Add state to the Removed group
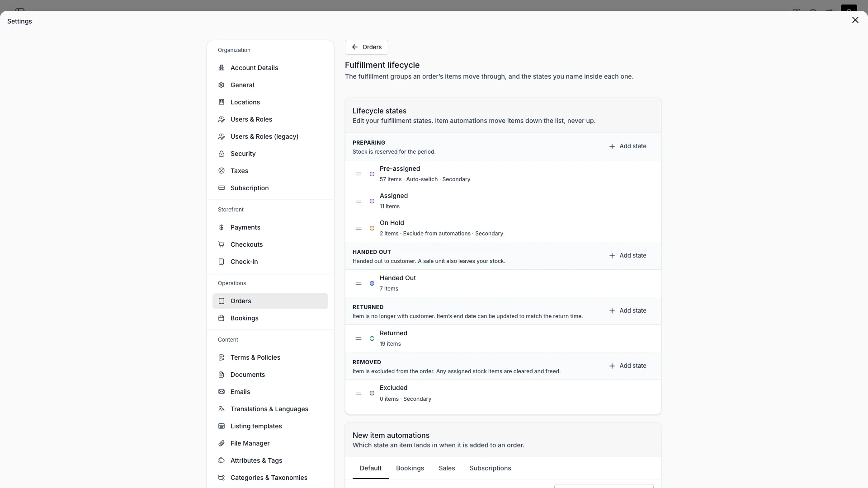This screenshot has width=868, height=488. click(627, 366)
